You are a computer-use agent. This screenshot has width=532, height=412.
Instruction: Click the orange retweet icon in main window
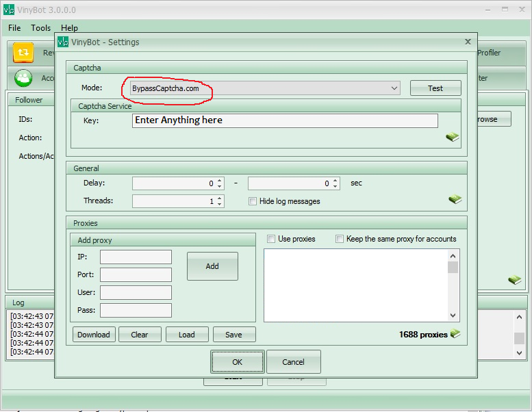[23, 53]
